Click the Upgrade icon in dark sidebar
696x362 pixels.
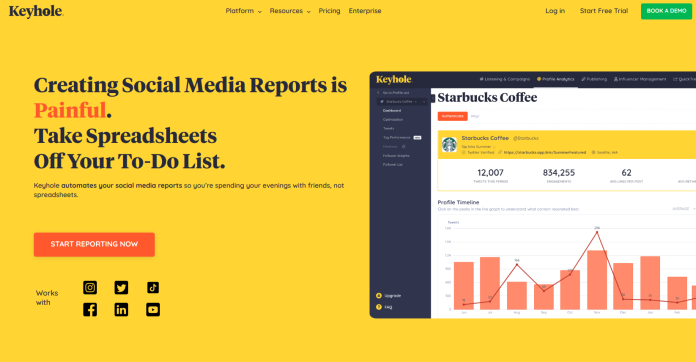(379, 295)
